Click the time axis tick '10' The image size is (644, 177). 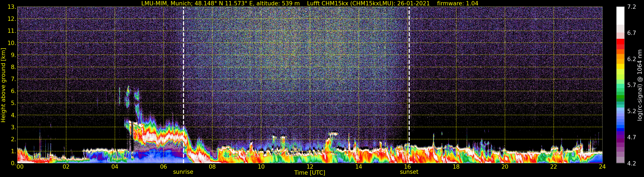261,167
